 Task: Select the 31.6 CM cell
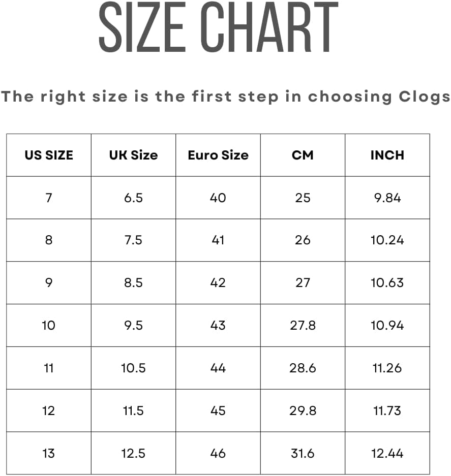point(303,453)
